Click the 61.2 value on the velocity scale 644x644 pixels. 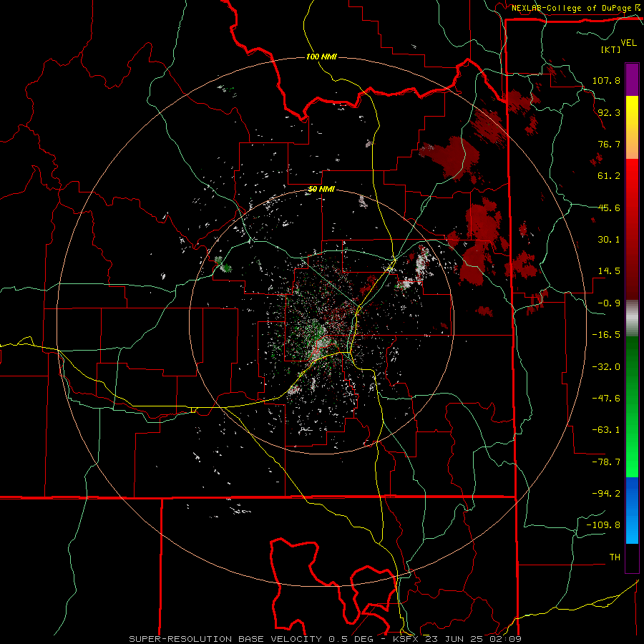click(609, 176)
